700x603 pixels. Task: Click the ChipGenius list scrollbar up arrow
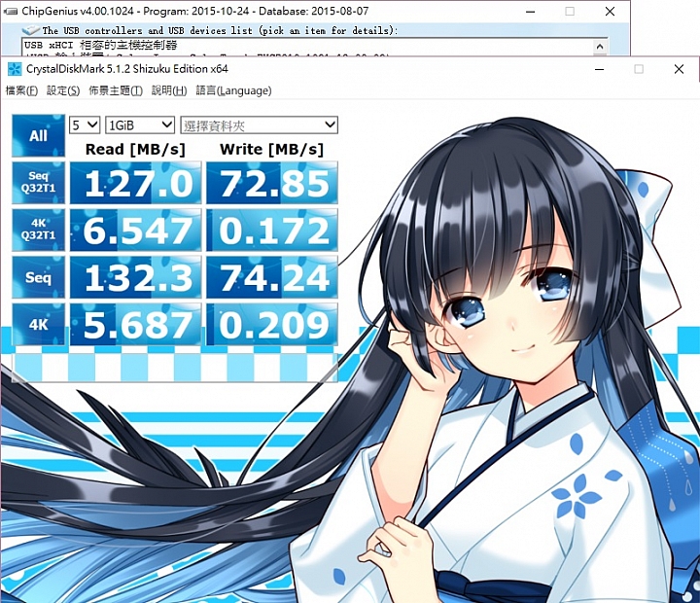(x=600, y=47)
